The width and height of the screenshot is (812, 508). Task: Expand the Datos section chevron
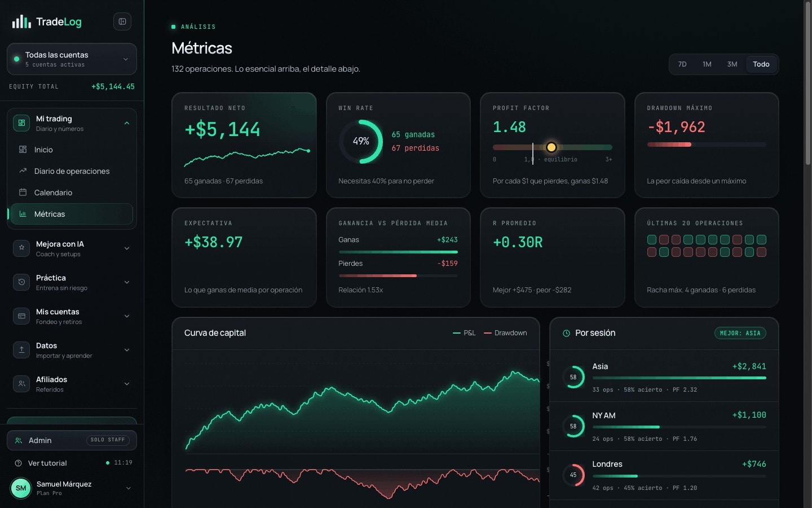tap(127, 350)
